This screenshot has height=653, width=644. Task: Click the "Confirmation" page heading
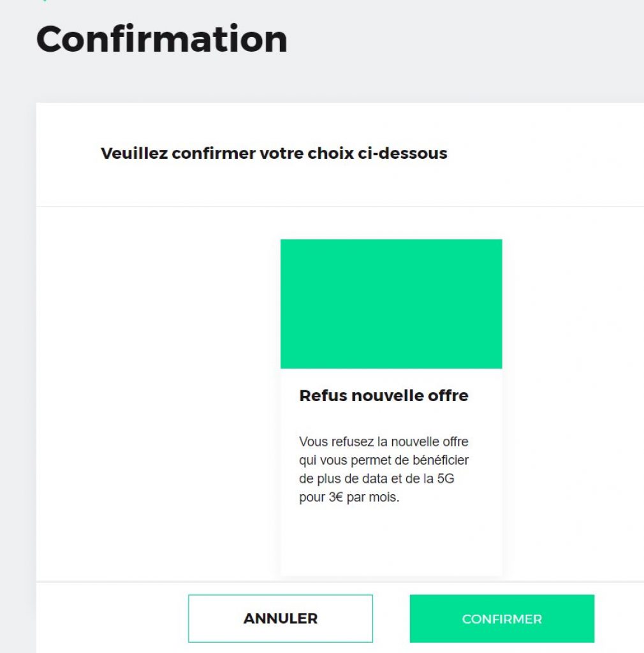coord(162,40)
